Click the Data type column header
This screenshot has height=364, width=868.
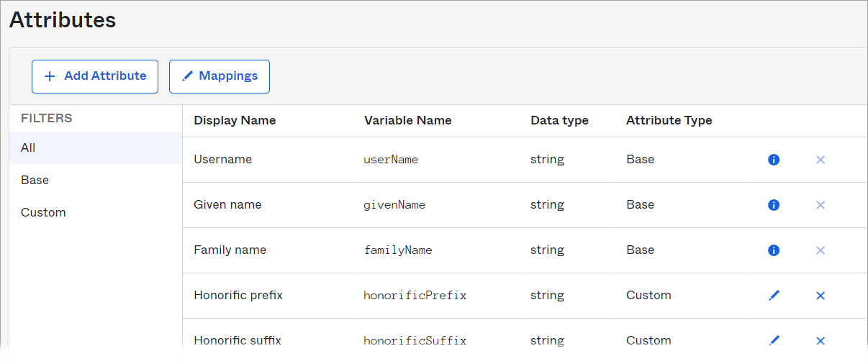click(x=559, y=120)
